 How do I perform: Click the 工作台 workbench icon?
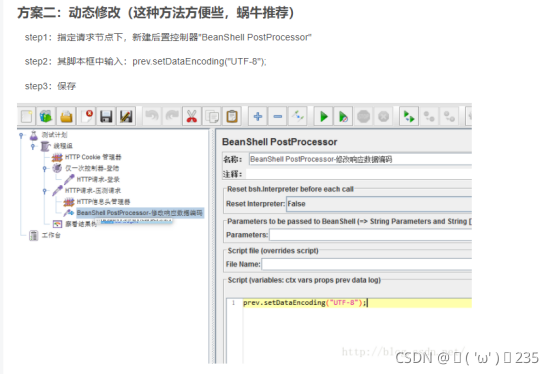(x=34, y=235)
